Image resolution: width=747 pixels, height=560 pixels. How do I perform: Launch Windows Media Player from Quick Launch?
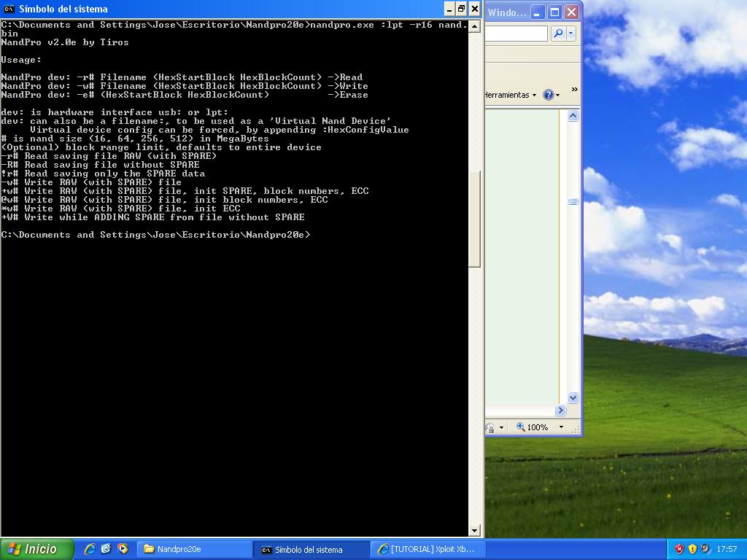122,549
